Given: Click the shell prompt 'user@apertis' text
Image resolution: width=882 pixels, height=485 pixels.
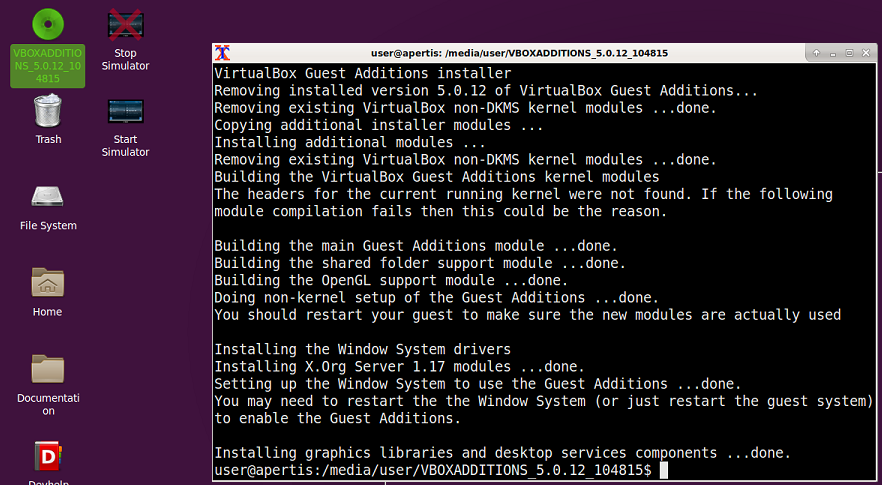Looking at the screenshot, I should pyautogui.click(x=264, y=470).
